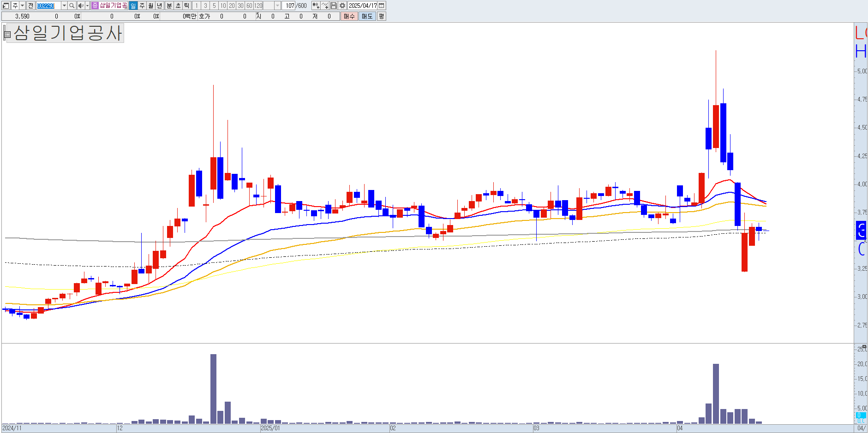The height and width of the screenshot is (433, 868).
Task: Click the stock code input field 002290
Action: [x=48, y=6]
